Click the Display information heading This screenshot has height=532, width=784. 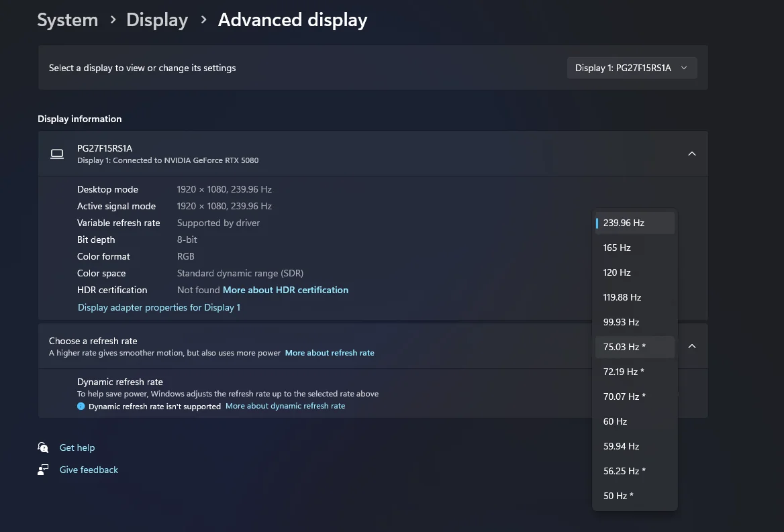[79, 119]
